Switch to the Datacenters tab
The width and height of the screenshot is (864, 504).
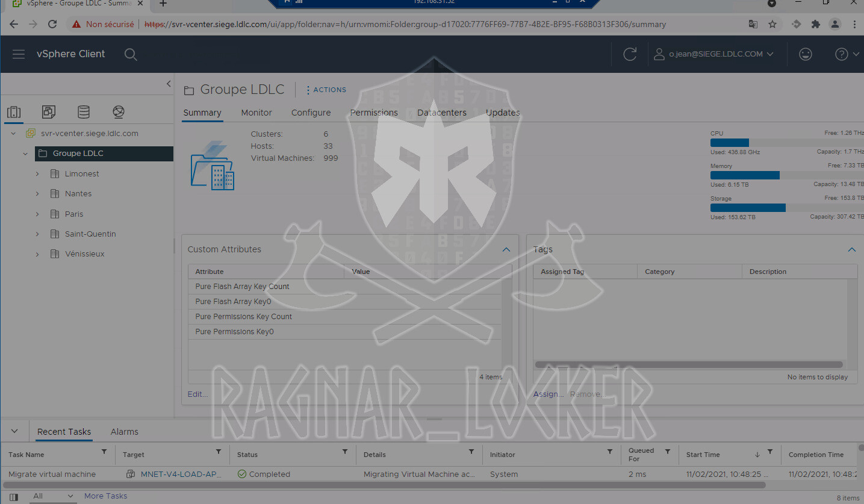coord(442,113)
